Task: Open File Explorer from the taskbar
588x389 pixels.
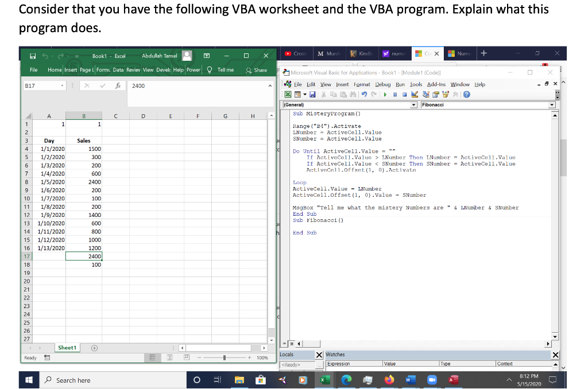Action: click(239, 380)
